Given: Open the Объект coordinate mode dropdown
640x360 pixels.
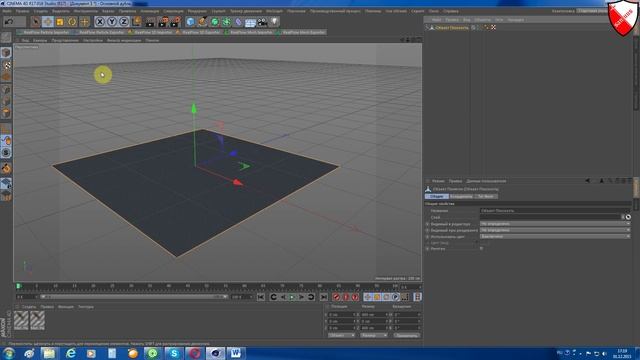Looking at the screenshot, I should click(342, 336).
